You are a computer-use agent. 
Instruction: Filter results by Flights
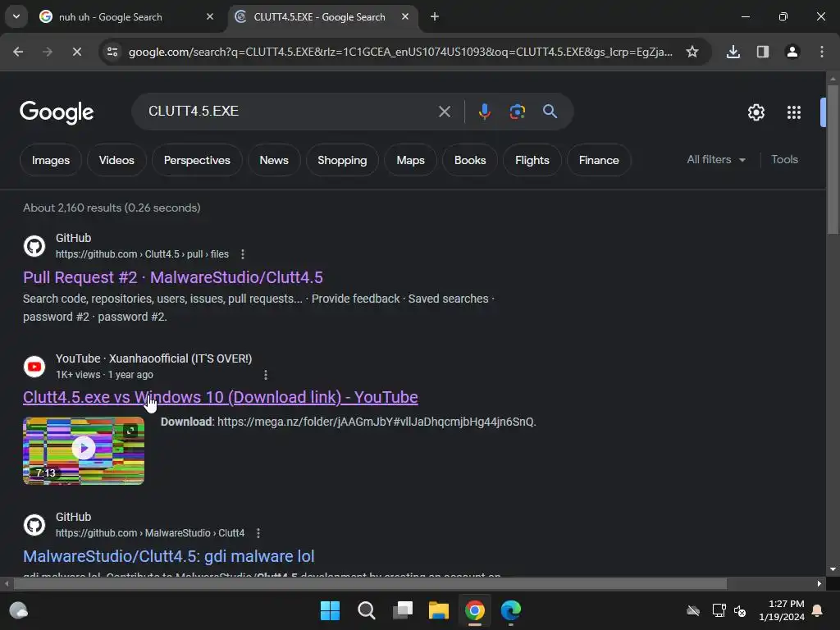click(x=532, y=160)
